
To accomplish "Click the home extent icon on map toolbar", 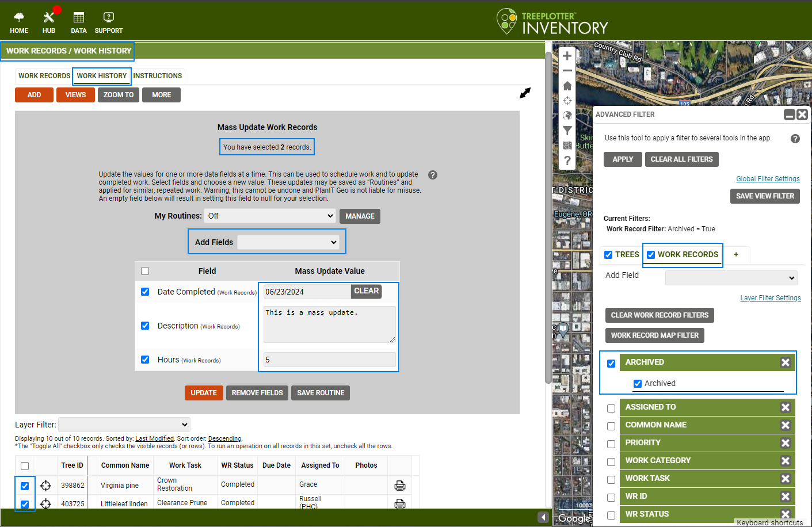I will coord(567,85).
